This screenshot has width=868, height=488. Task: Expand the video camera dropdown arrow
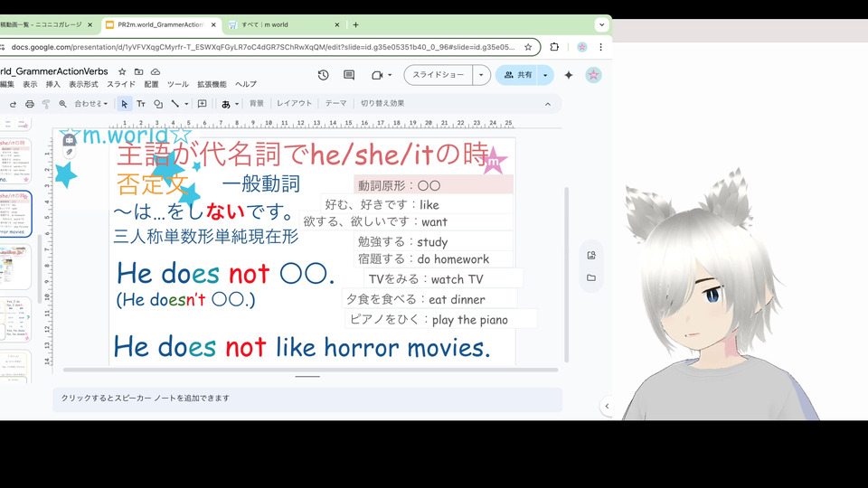[x=390, y=75]
